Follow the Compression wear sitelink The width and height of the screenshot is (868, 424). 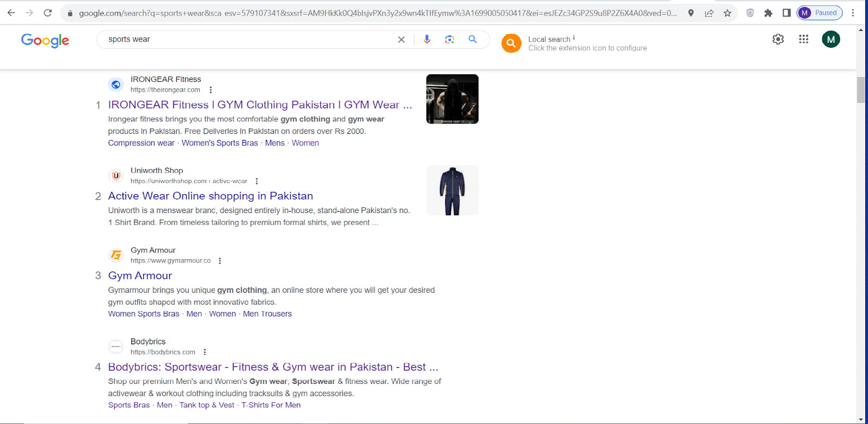point(141,143)
